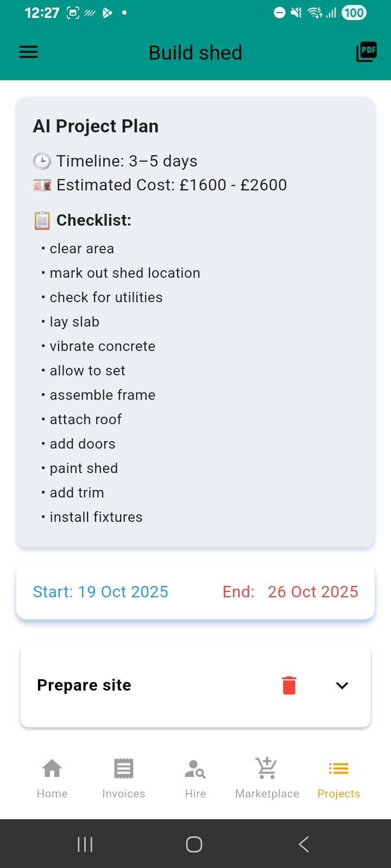Screen dimensions: 391x868
Task: Export the project plan as PDF
Action: pyautogui.click(x=366, y=52)
